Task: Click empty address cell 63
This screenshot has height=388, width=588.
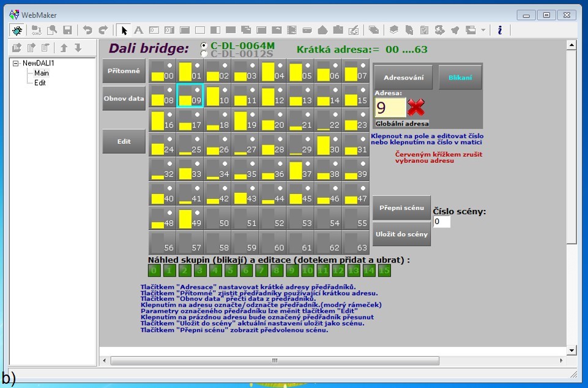Action: pyautogui.click(x=356, y=243)
